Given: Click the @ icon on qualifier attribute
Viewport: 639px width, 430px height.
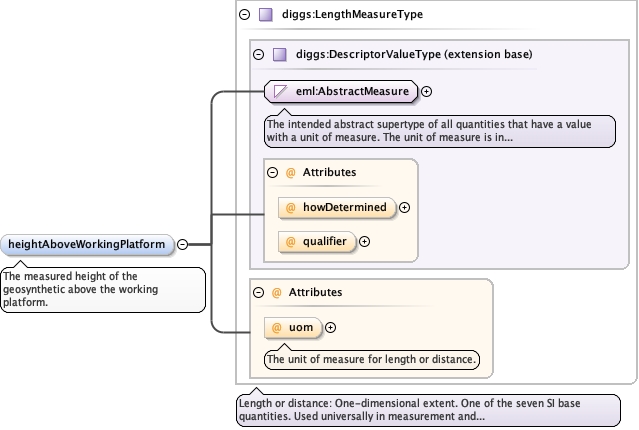Looking at the screenshot, I should point(291,242).
